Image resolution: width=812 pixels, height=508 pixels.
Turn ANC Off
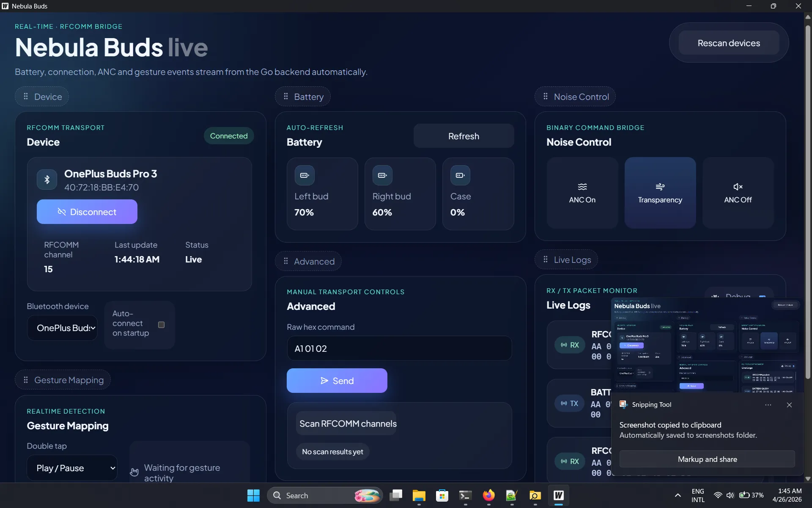click(738, 193)
